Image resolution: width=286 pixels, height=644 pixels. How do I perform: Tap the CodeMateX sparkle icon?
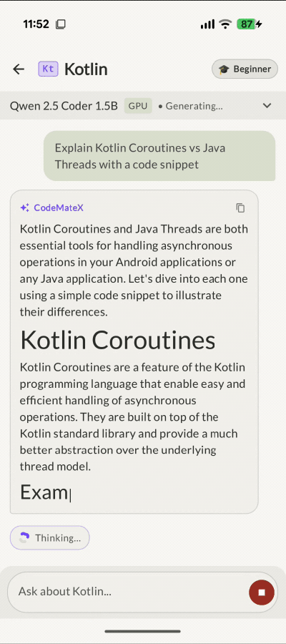pos(24,208)
